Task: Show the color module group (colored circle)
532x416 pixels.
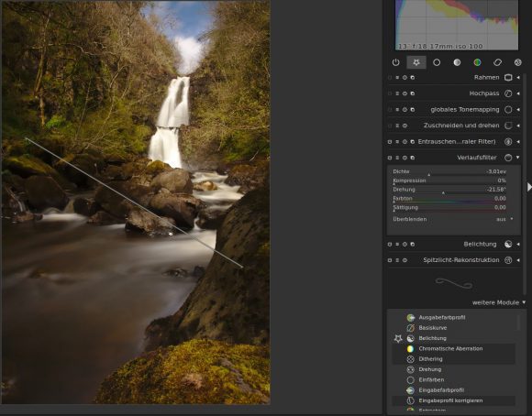Action: point(477,62)
